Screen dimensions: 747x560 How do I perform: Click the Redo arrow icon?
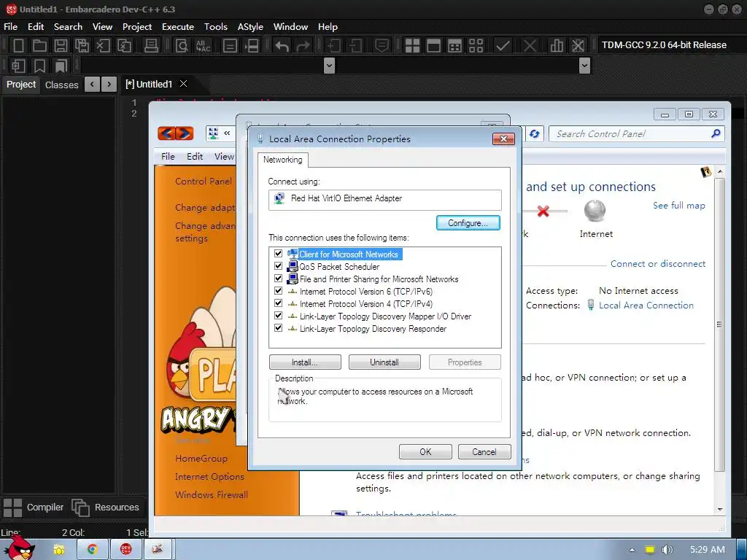[x=303, y=46]
